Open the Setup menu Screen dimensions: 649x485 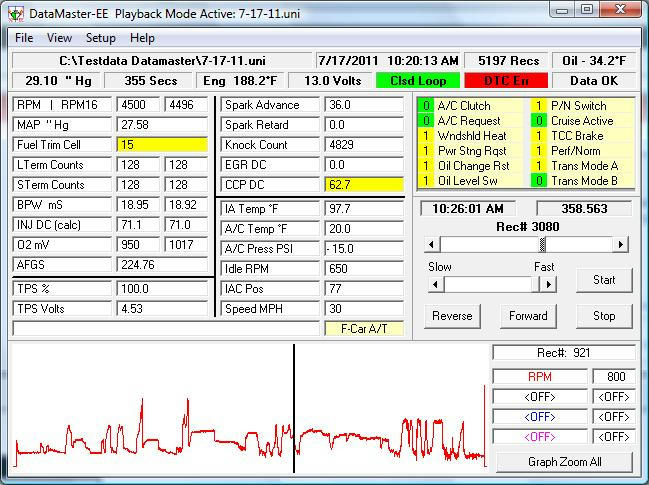(100, 38)
